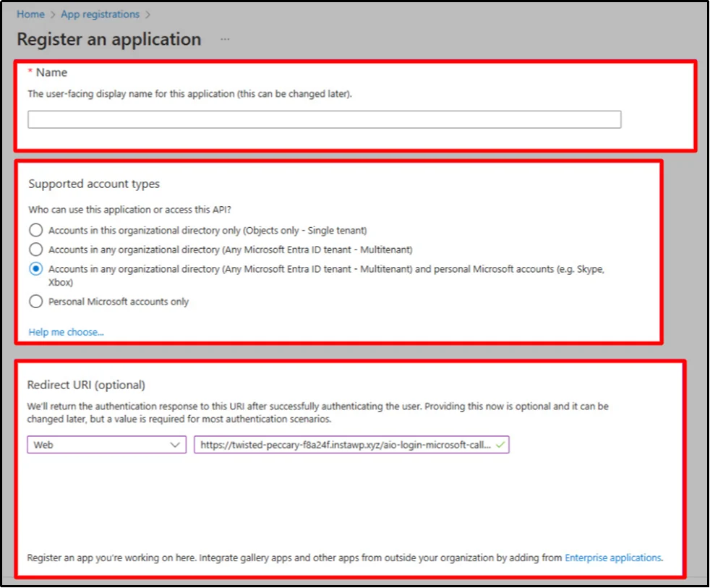Click the chevron after App registrations breadcrumb
Image resolution: width=710 pixels, height=588 pixels.
pyautogui.click(x=146, y=14)
